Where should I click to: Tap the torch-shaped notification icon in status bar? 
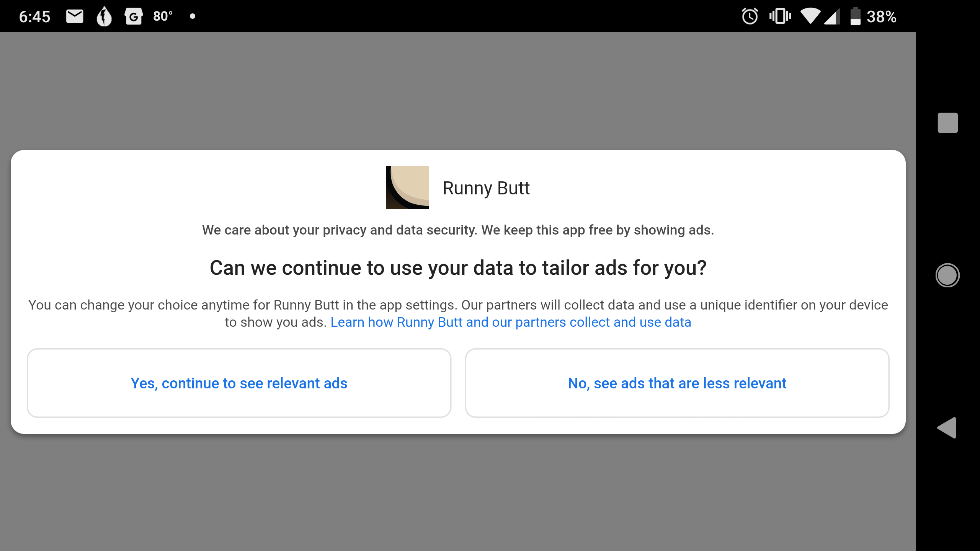pyautogui.click(x=104, y=16)
